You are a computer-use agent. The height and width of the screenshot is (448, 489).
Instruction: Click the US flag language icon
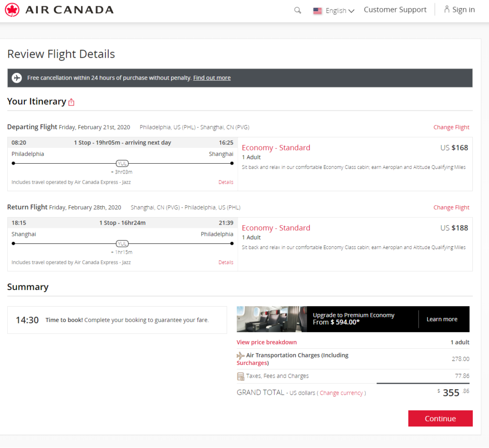pos(317,11)
